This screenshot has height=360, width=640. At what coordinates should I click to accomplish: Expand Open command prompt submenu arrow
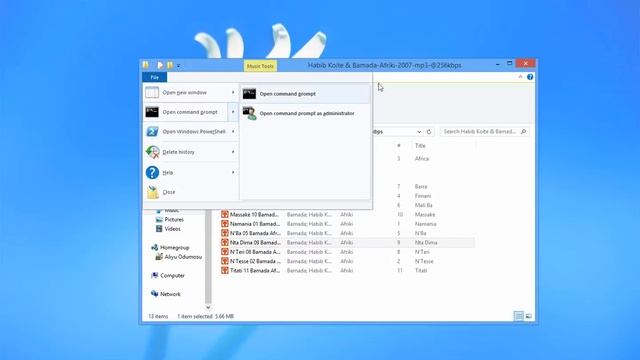click(233, 112)
